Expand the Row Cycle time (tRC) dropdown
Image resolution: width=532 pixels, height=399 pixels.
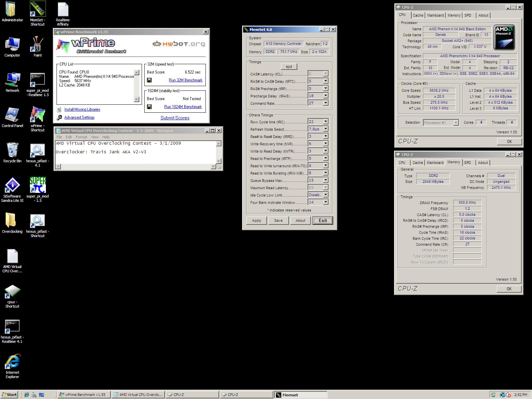[326, 122]
